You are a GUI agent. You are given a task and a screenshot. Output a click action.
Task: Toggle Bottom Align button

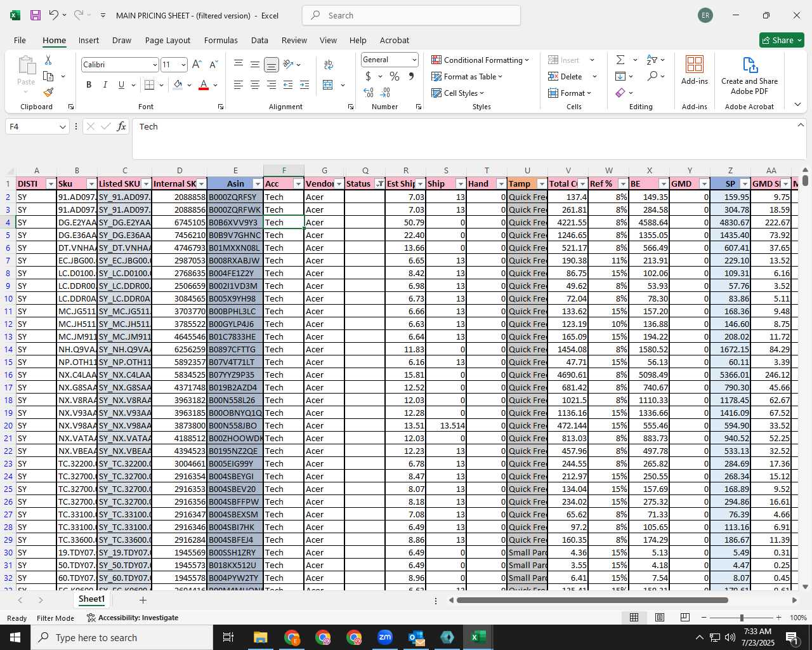pyautogui.click(x=272, y=64)
